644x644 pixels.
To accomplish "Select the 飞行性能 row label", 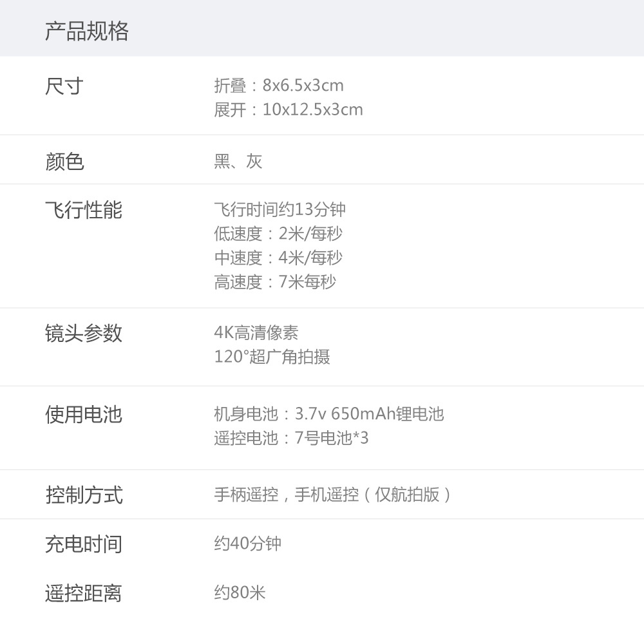I will [84, 210].
